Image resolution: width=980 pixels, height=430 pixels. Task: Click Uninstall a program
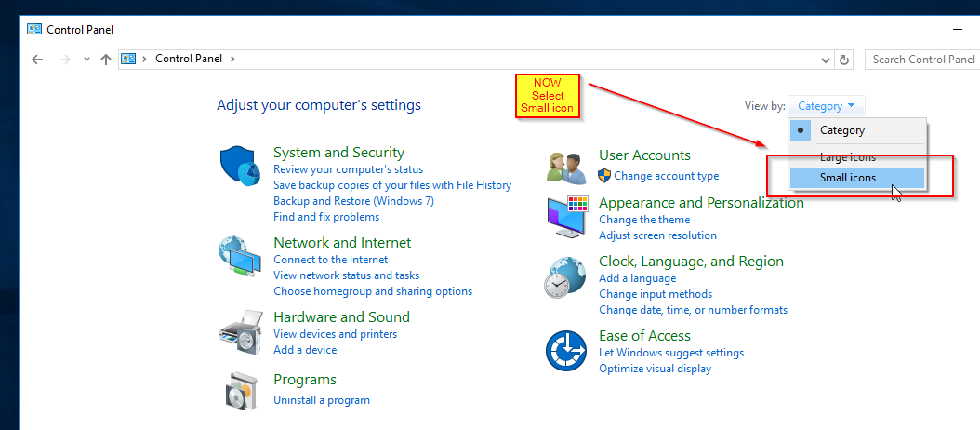[322, 400]
